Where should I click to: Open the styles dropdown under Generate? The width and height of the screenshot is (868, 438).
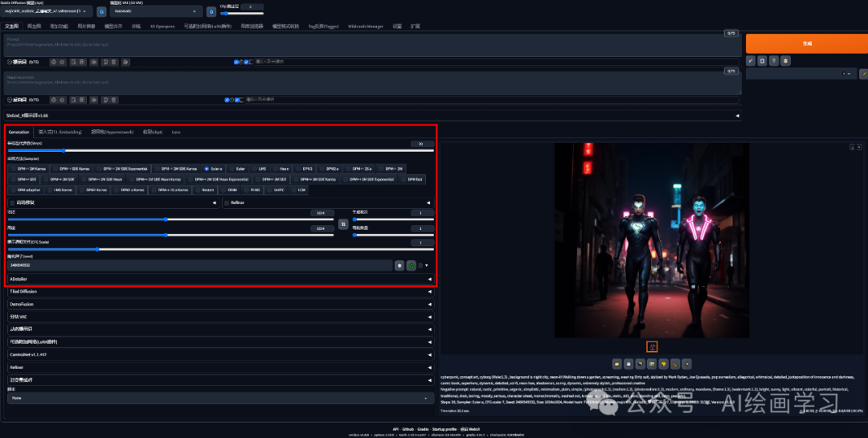click(801, 74)
